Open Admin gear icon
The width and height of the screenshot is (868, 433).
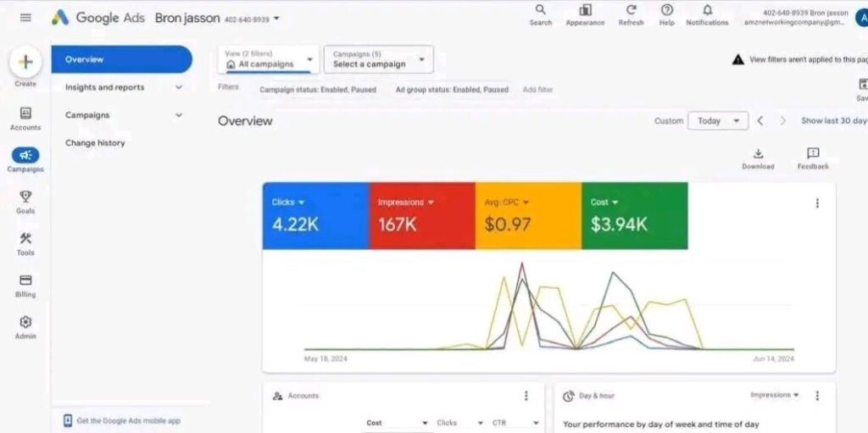[25, 322]
